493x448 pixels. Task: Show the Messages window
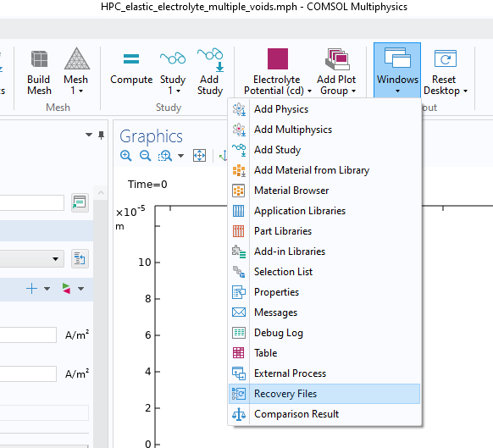[324, 312]
